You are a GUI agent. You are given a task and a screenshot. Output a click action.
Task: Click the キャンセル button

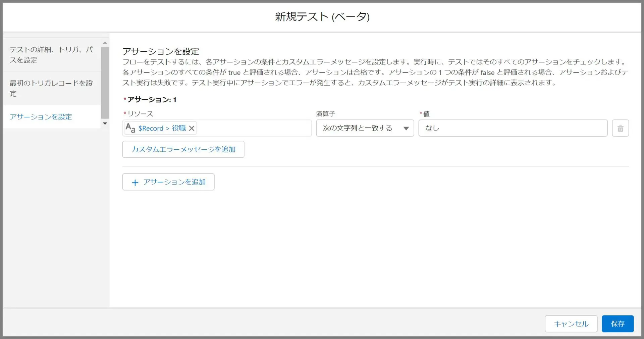571,324
